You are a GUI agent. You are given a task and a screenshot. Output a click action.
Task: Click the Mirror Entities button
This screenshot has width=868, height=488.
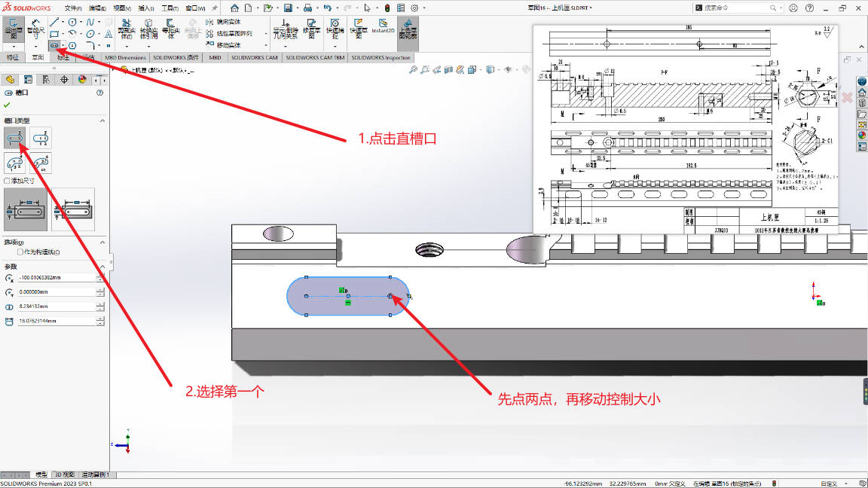point(223,22)
